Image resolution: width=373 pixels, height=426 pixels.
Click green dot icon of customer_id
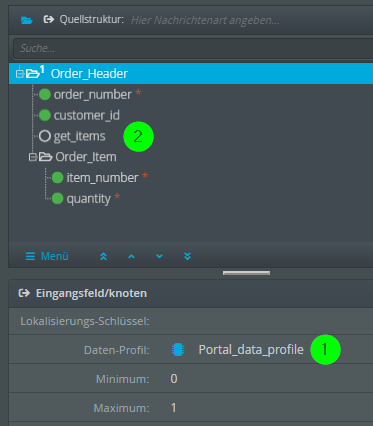(45, 115)
